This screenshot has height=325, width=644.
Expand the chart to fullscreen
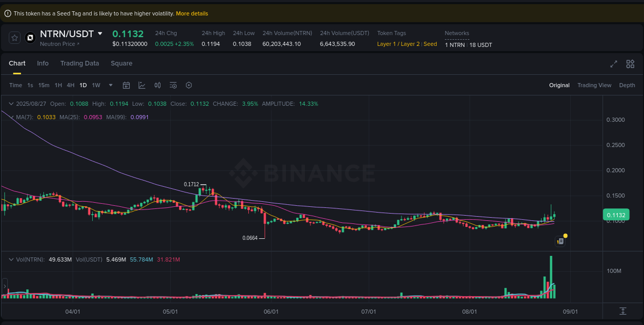(614, 64)
